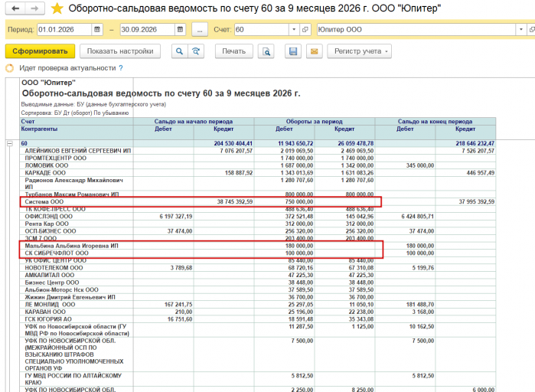
Task: Select row ЛЕ МОНЛИД ООО
Action: coord(51,304)
